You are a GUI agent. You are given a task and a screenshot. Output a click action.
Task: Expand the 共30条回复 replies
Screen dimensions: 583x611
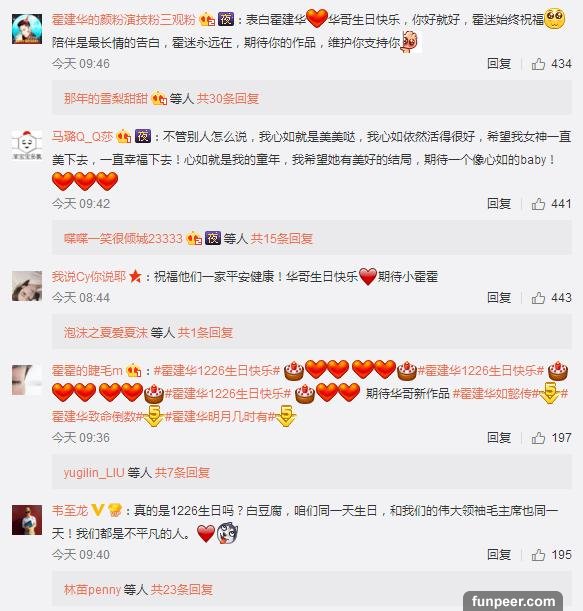228,99
